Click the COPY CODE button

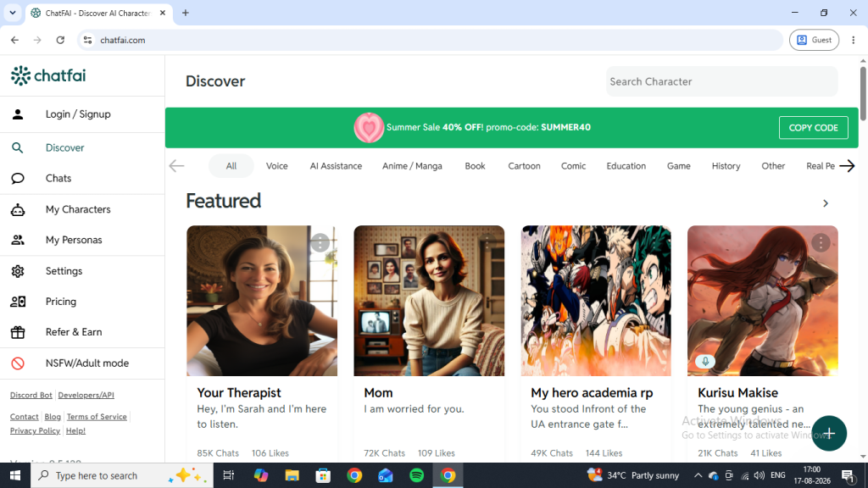pos(813,128)
